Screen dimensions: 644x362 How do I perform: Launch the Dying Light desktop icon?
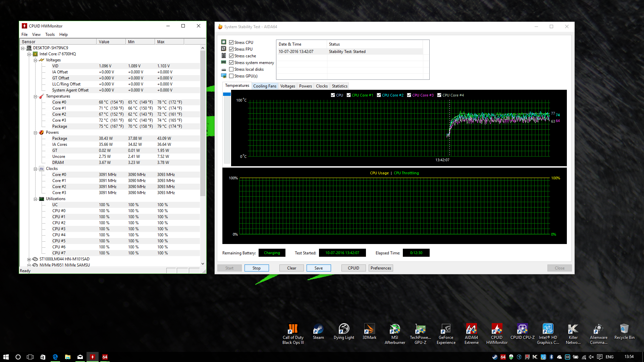click(x=344, y=332)
